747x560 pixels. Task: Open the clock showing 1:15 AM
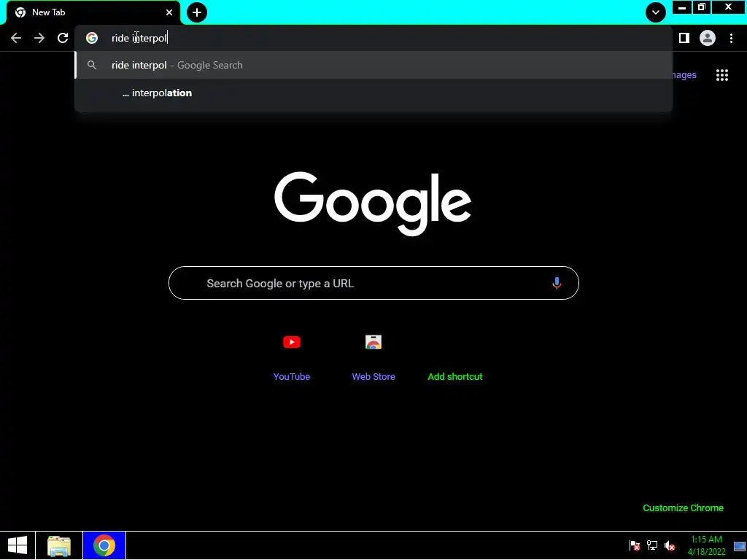tap(706, 545)
